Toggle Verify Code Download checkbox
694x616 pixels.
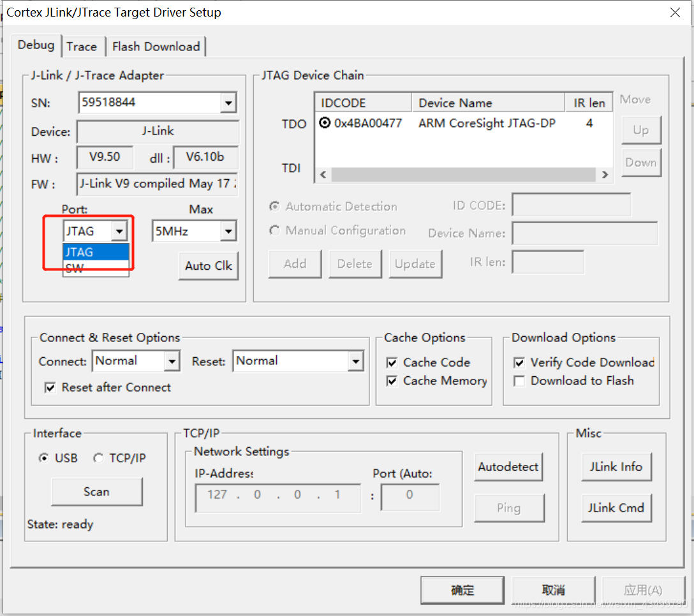coord(519,363)
